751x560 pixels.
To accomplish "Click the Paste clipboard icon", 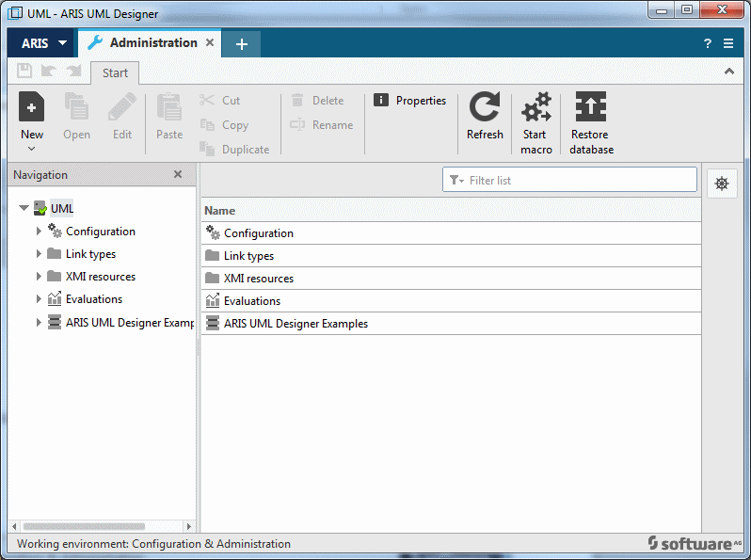I will pyautogui.click(x=169, y=106).
